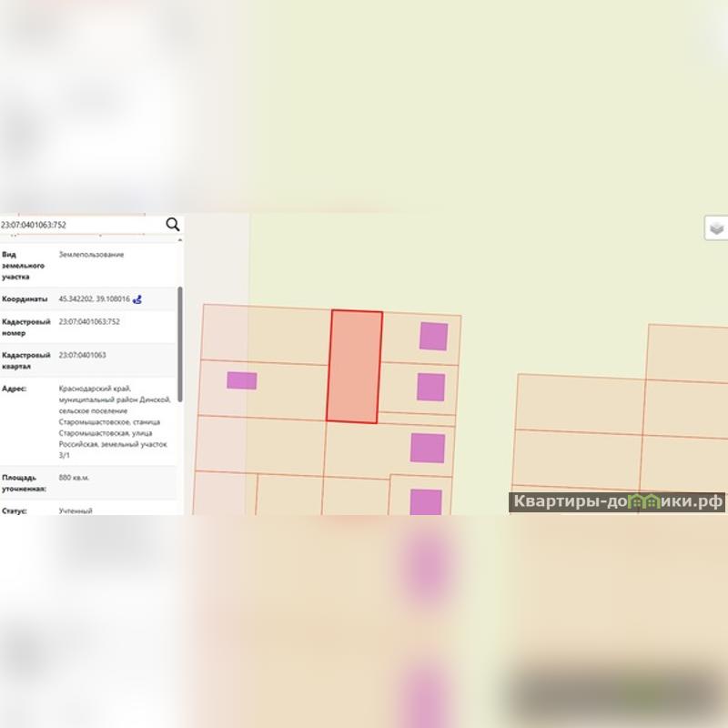
Task: Click the Учтенный status value
Action: click(x=76, y=511)
